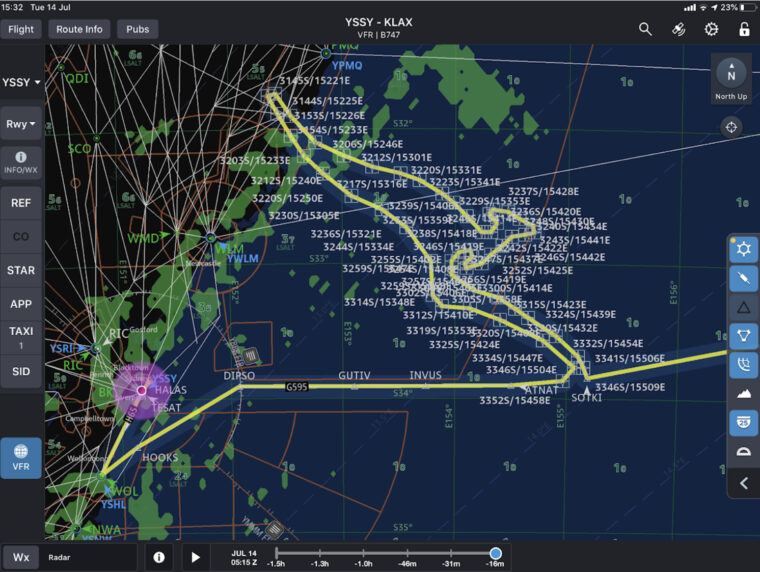
Task: Toggle the terrain mountain layer button
Action: pos(744,394)
